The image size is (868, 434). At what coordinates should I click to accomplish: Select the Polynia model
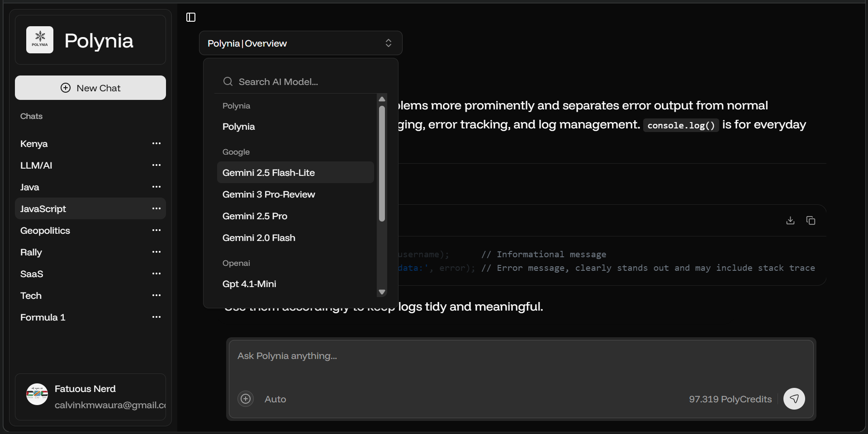pyautogui.click(x=295, y=127)
